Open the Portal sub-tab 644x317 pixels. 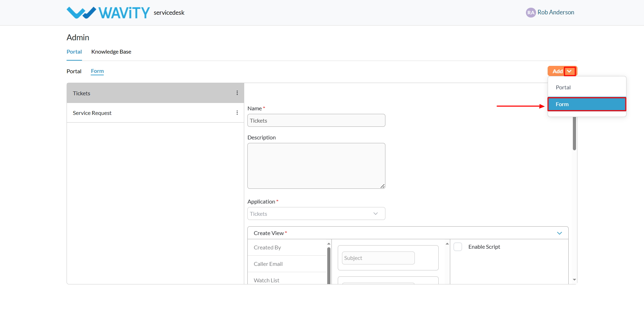[74, 71]
